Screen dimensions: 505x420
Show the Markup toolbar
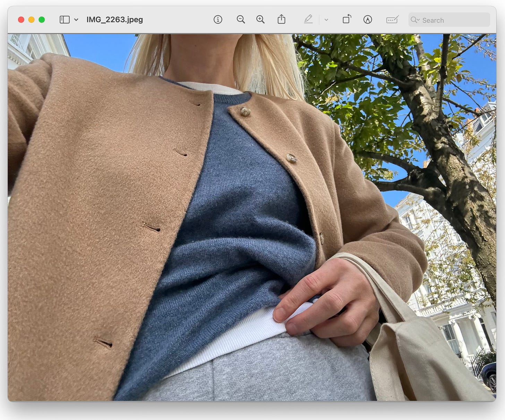coord(368,20)
